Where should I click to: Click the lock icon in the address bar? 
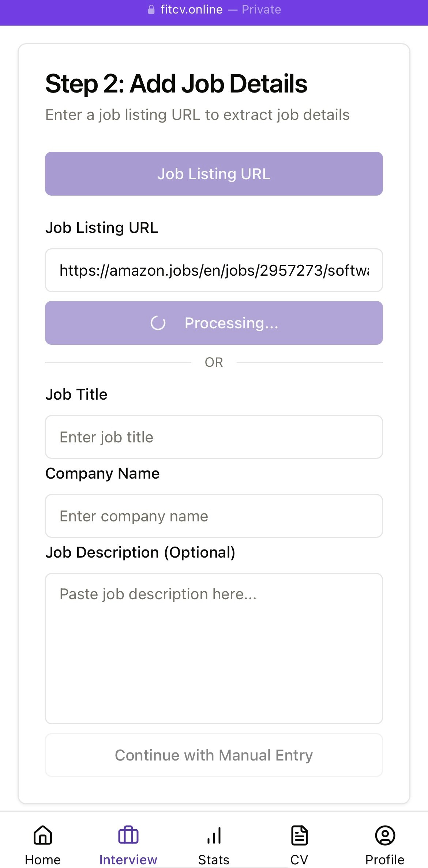tap(151, 10)
